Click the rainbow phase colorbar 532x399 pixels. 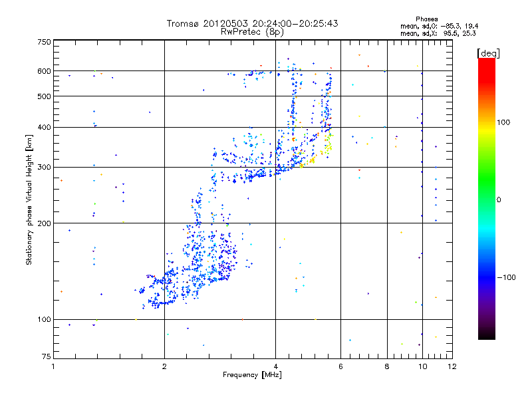[x=487, y=198]
